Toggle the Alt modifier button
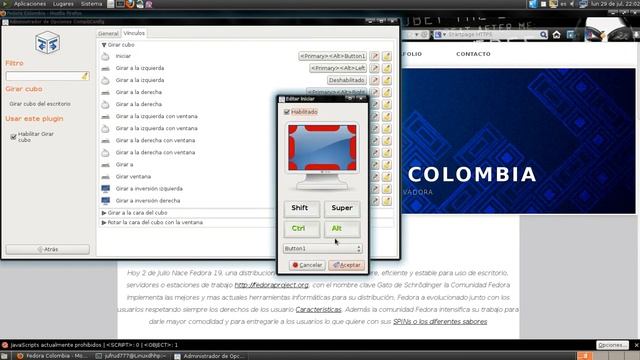This screenshot has height=360, width=640. pos(342,229)
